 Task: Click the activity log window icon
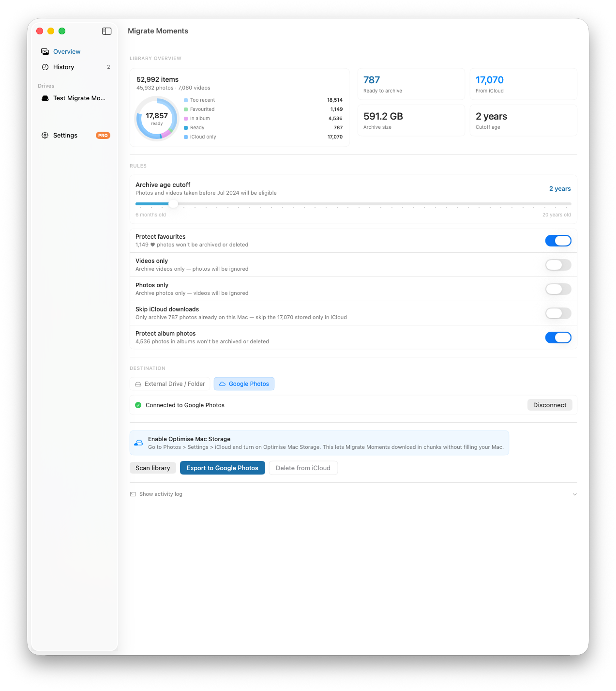point(133,494)
